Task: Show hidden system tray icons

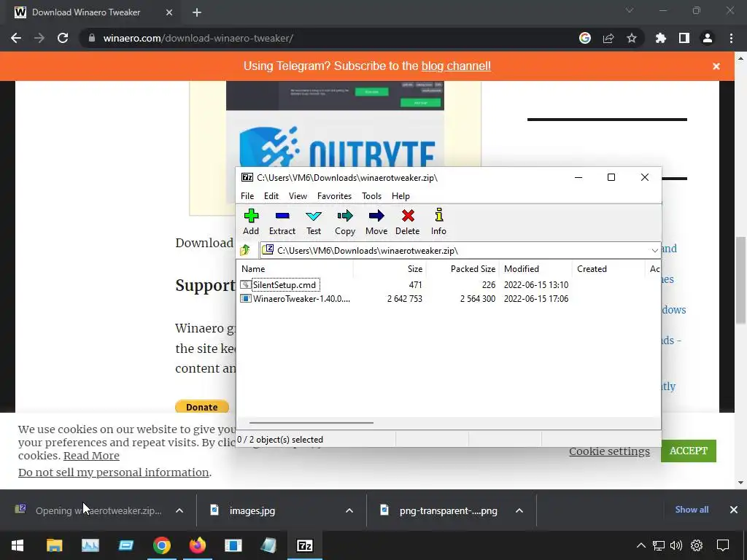Action: (x=641, y=545)
